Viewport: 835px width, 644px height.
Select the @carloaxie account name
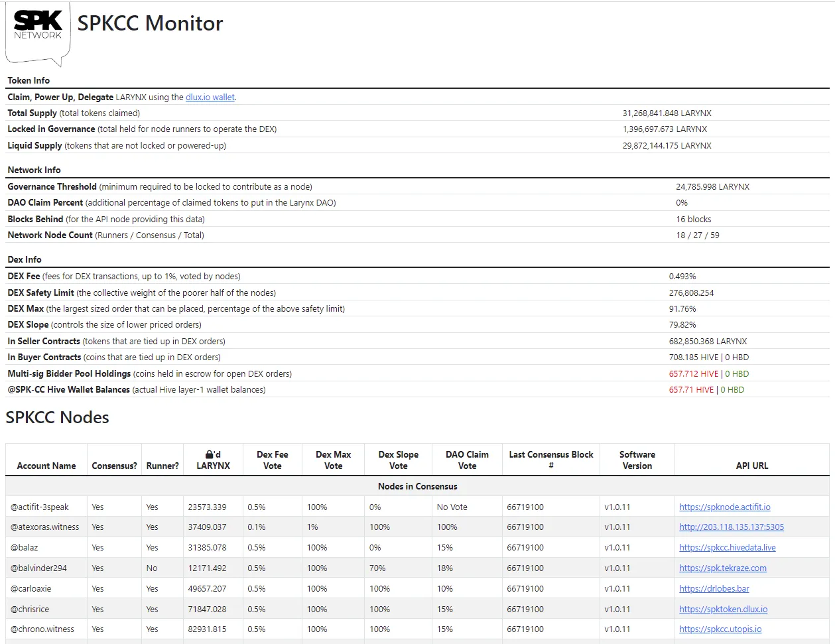[x=31, y=589]
